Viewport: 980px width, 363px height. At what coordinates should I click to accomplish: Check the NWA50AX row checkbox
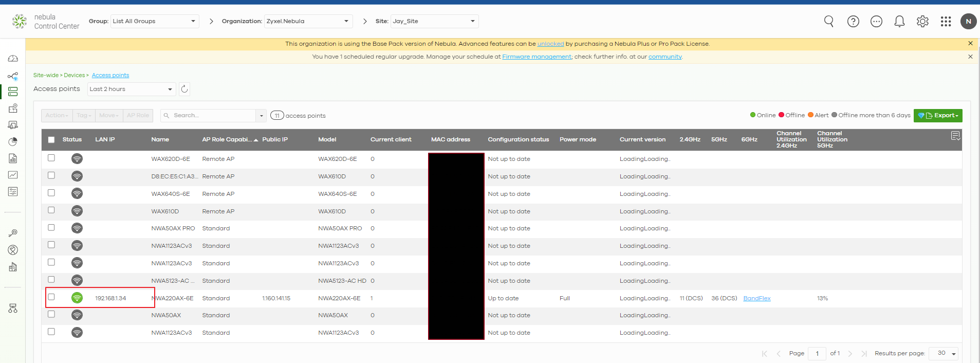pos(51,314)
